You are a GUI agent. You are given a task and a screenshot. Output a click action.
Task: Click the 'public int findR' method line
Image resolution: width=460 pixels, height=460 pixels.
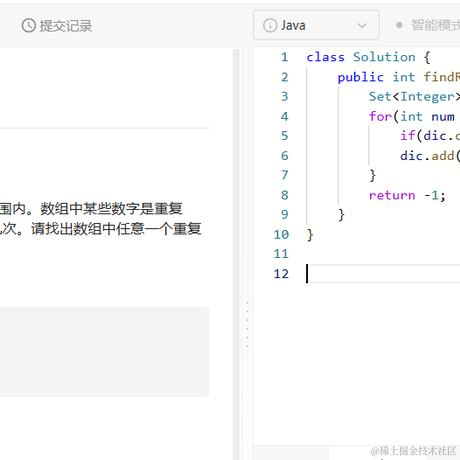point(399,77)
